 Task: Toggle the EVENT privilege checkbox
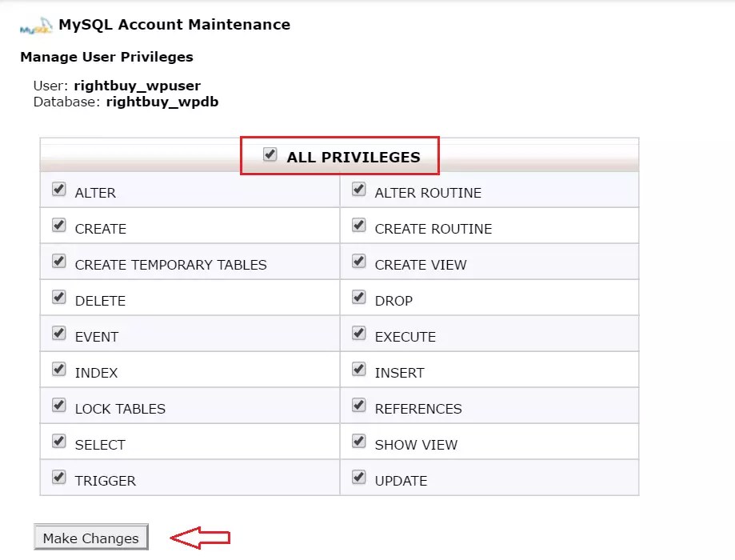[58, 334]
